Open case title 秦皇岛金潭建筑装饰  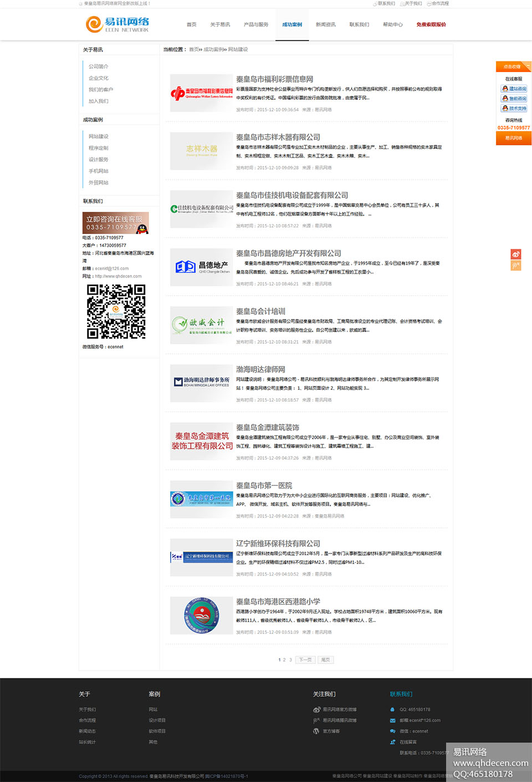click(268, 428)
